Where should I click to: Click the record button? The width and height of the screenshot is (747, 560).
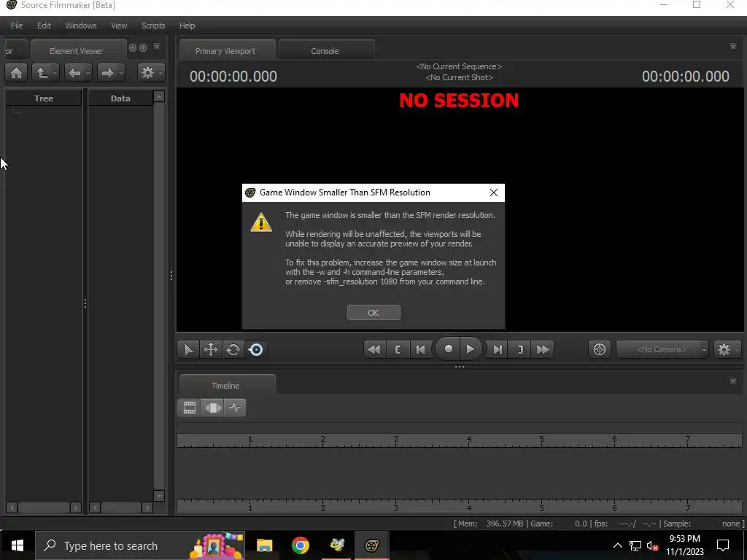(448, 349)
